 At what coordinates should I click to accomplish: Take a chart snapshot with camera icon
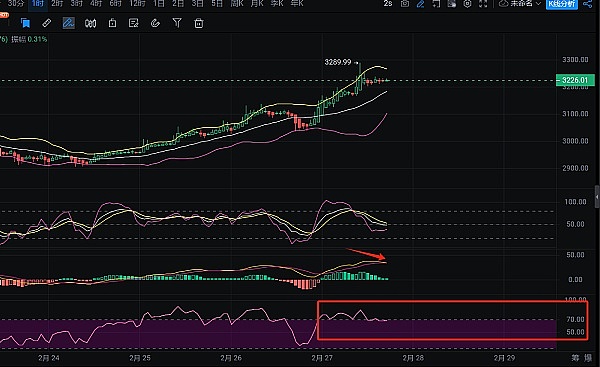404,3
